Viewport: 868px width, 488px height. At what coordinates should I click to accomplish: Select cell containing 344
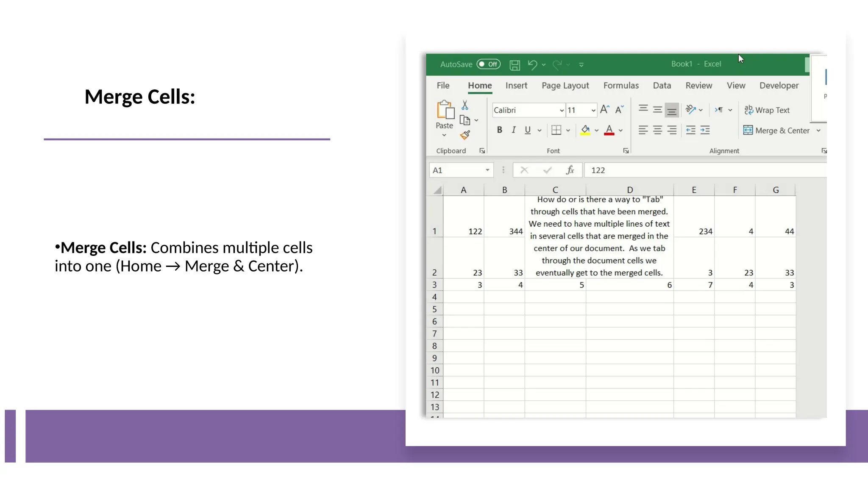pos(504,217)
